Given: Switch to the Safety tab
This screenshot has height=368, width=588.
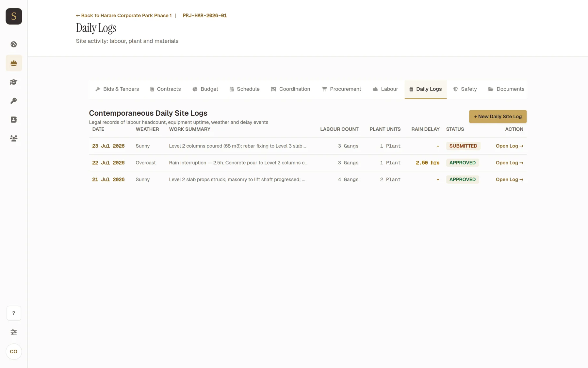Looking at the screenshot, I should (x=465, y=89).
